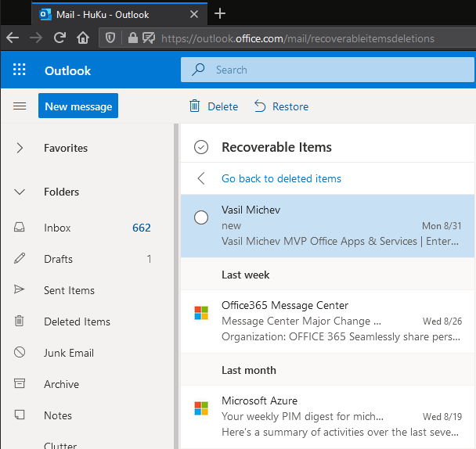Click the Delete button label
476x449 pixels.
pos(223,106)
